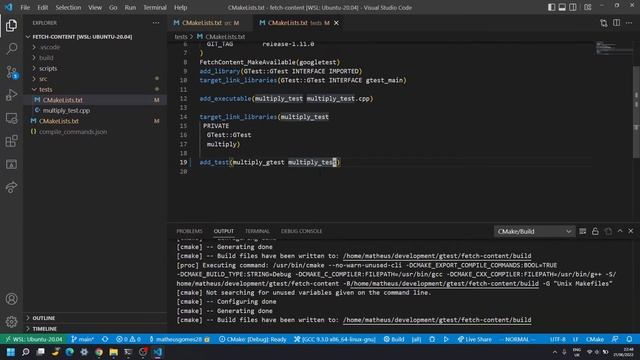640x360 pixels.
Task: Switch to the PROBLEMS panel tab
Action: pos(189,231)
